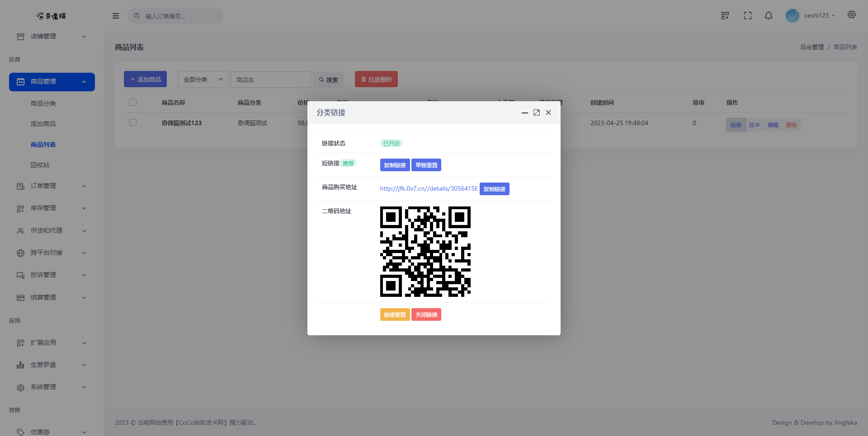Click the red 关闭链接 button
The height and width of the screenshot is (436, 868).
[426, 314]
